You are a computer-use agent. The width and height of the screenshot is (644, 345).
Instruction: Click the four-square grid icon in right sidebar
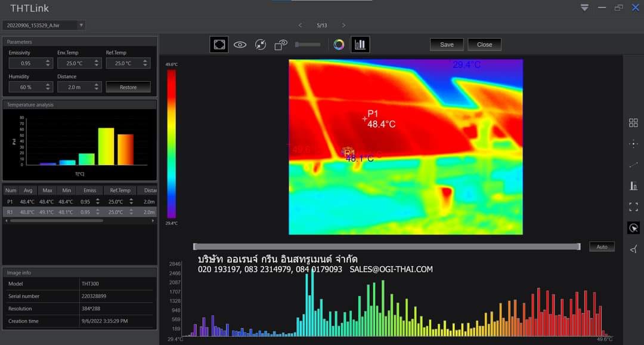point(633,123)
